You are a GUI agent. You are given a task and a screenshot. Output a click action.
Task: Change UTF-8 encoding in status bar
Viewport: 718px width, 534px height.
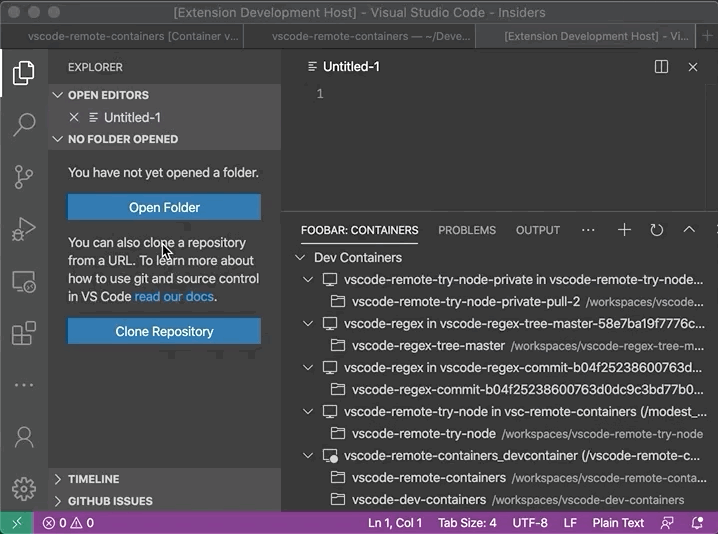[530, 523]
